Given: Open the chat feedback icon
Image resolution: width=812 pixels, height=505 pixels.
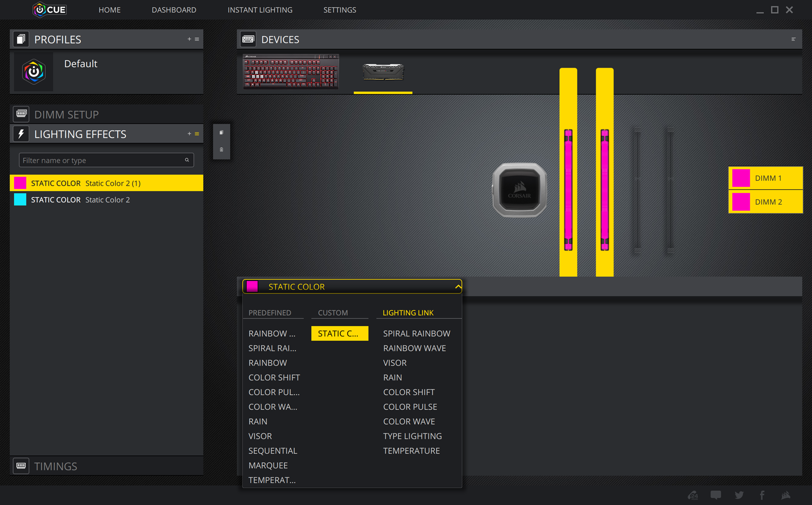Looking at the screenshot, I should pyautogui.click(x=716, y=495).
